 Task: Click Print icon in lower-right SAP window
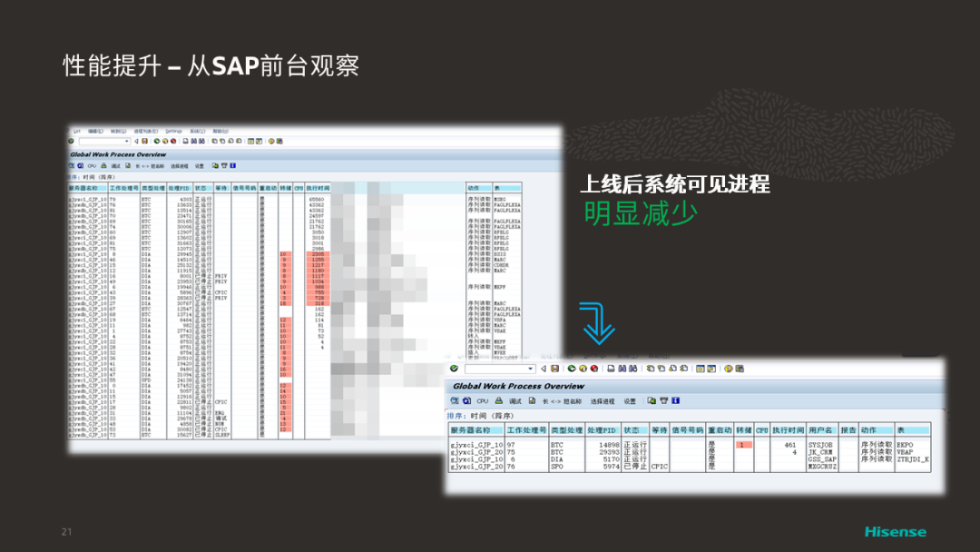click(611, 369)
